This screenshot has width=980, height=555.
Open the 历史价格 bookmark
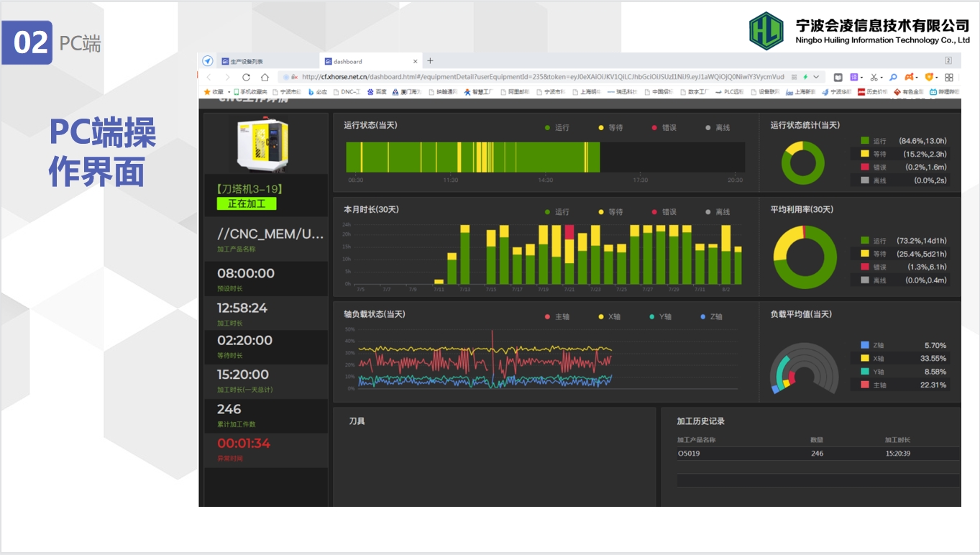coord(871,92)
